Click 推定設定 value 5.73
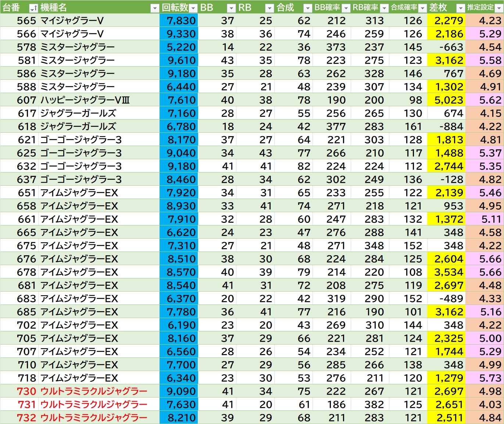Viewport: 504px width, 424px height. [485, 378]
